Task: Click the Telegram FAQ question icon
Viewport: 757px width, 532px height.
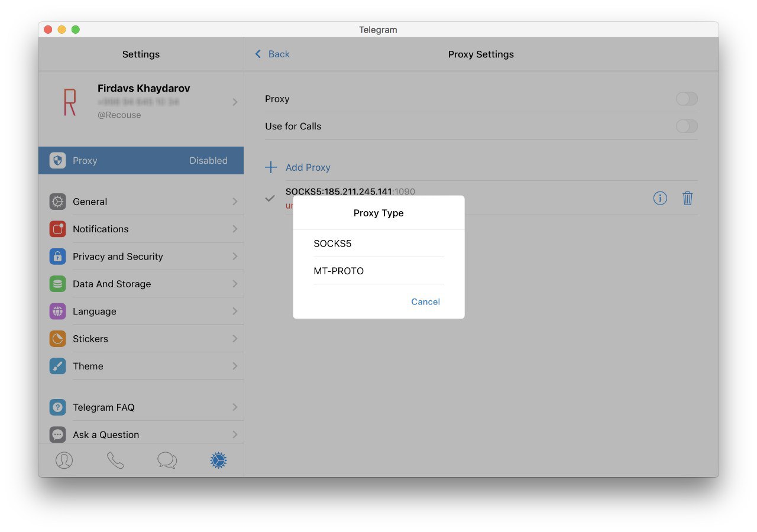Action: (57, 407)
